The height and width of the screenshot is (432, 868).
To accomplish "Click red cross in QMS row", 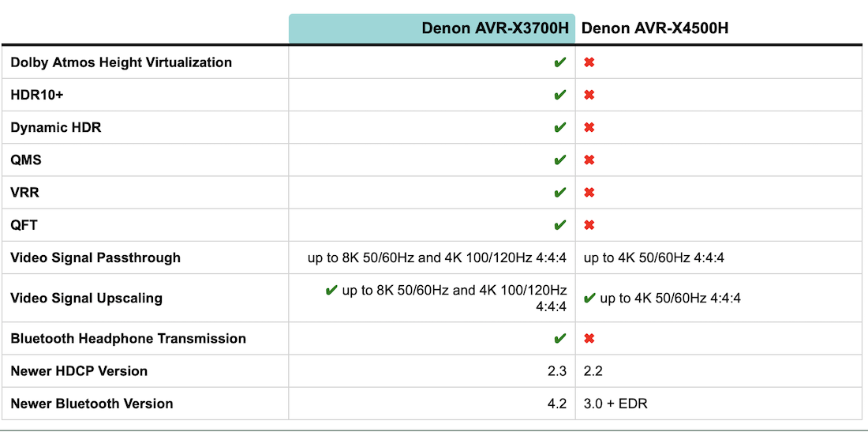I will click(589, 160).
